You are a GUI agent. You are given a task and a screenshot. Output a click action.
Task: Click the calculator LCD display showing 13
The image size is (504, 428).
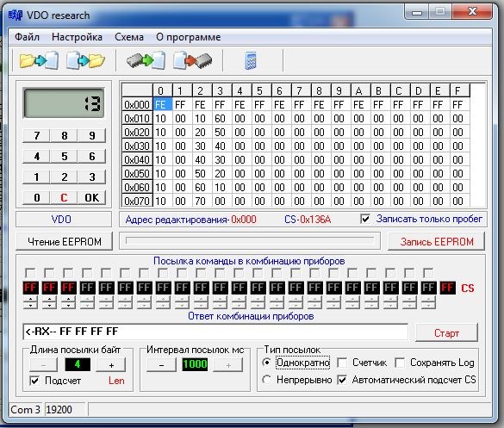[65, 103]
